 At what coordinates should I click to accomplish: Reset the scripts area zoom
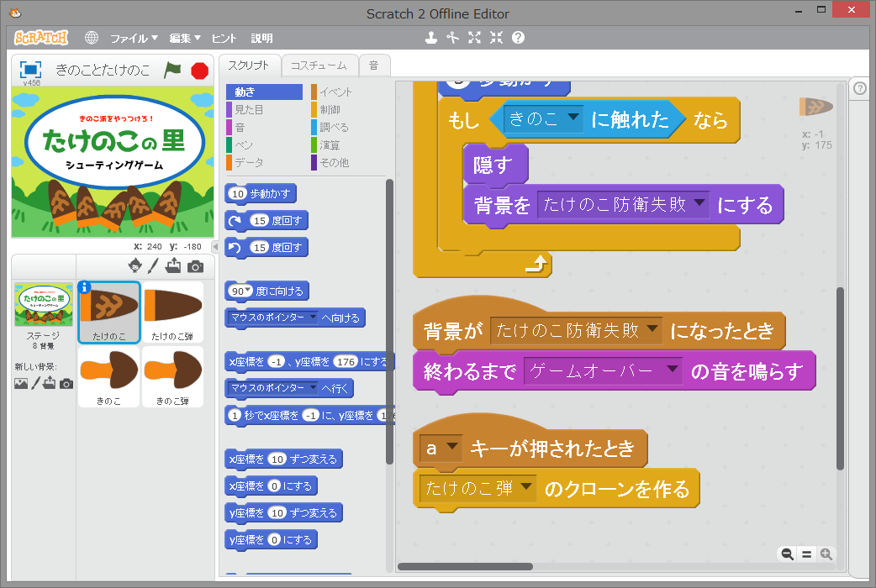[807, 554]
